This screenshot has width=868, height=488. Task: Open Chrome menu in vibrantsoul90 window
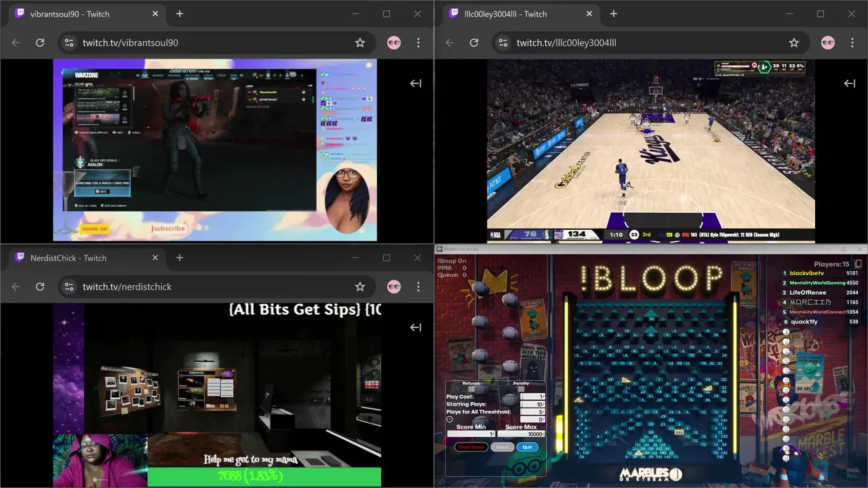coord(418,43)
